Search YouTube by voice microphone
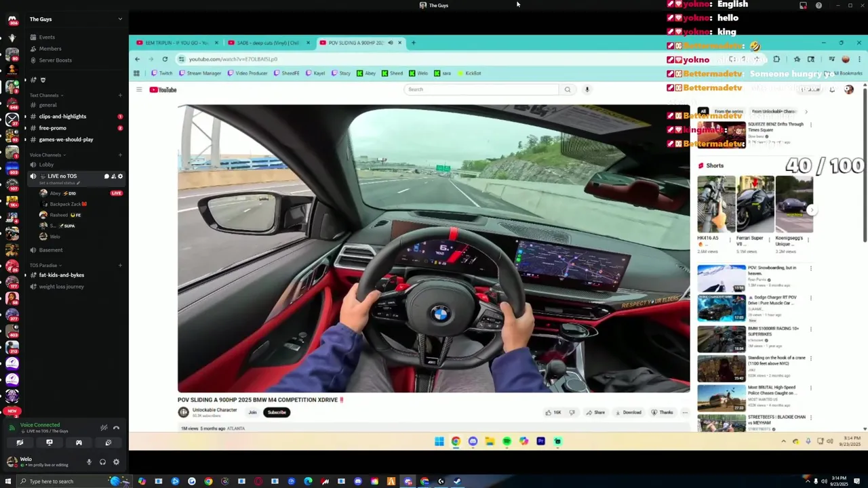 (x=587, y=89)
